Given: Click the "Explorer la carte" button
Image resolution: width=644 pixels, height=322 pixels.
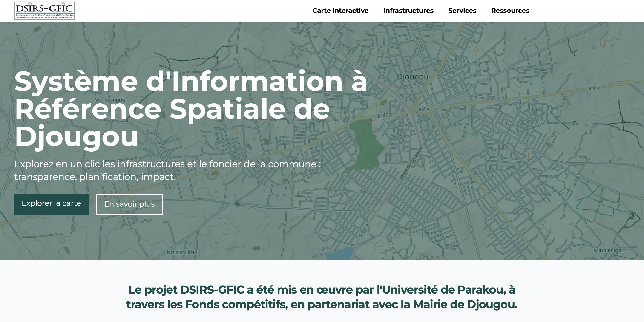Looking at the screenshot, I should click(x=52, y=204).
